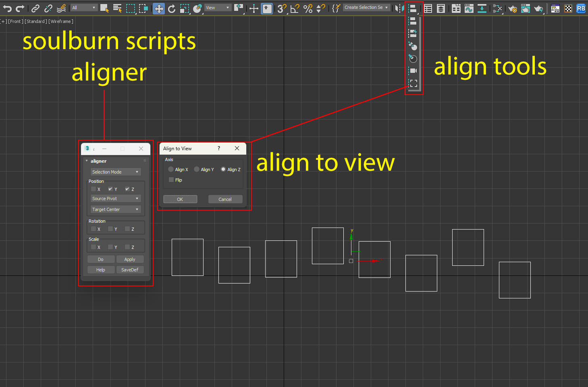Activate the Select and Scale tool

point(185,8)
